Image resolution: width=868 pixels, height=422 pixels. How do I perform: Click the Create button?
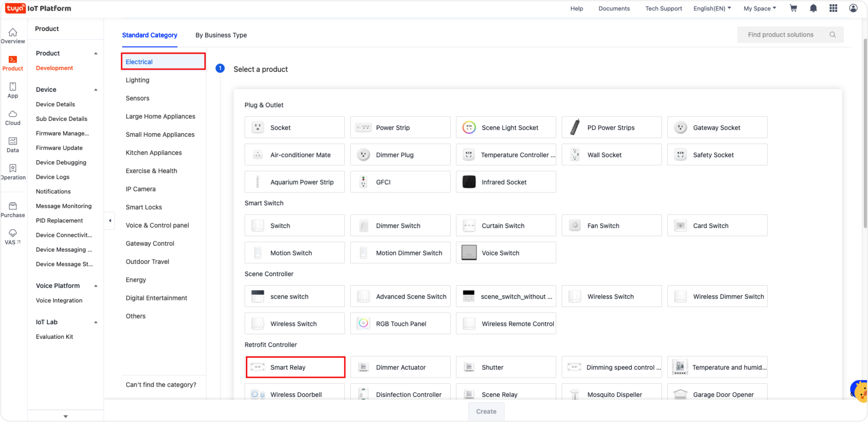[486, 411]
